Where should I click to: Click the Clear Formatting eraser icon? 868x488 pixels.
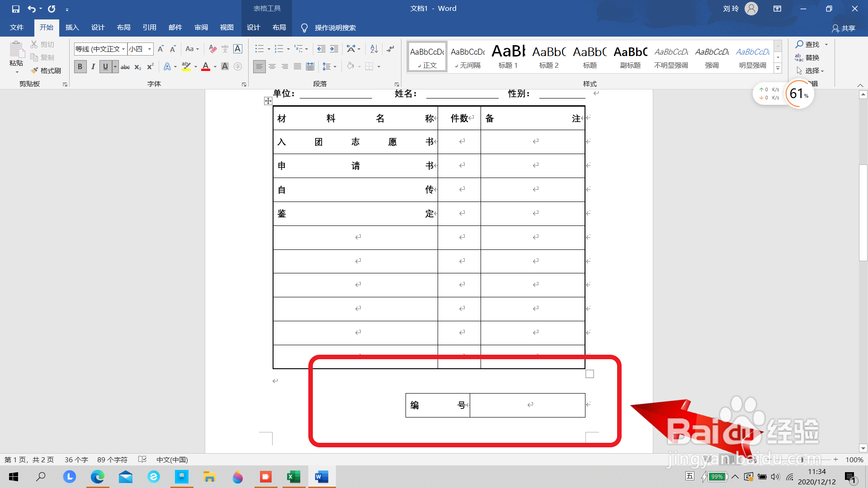tap(212, 49)
